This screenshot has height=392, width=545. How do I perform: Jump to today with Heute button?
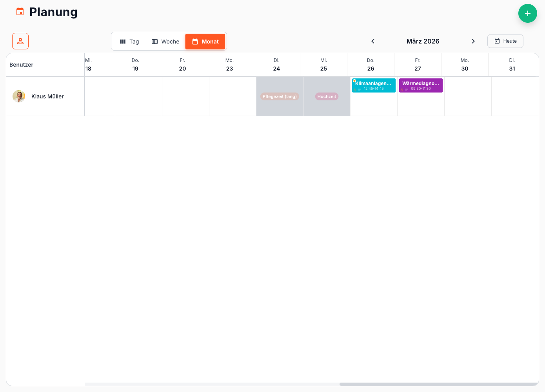coord(505,41)
